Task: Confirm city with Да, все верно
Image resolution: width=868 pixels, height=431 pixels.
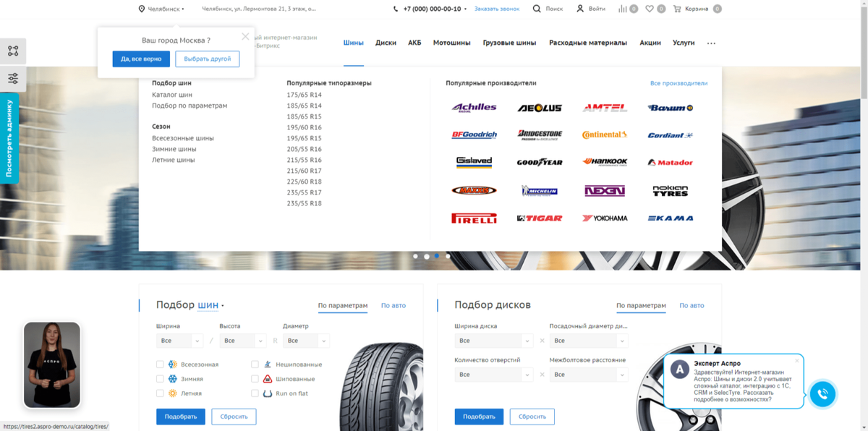Action: (x=141, y=59)
